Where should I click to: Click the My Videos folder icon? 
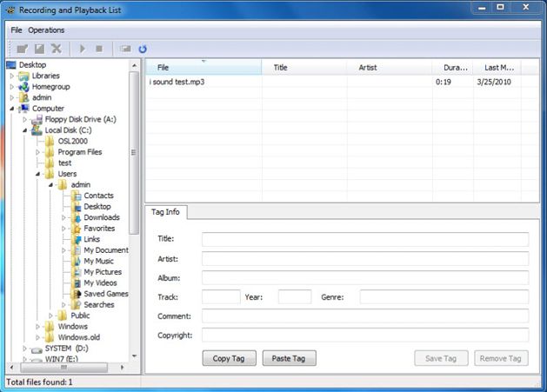click(76, 282)
